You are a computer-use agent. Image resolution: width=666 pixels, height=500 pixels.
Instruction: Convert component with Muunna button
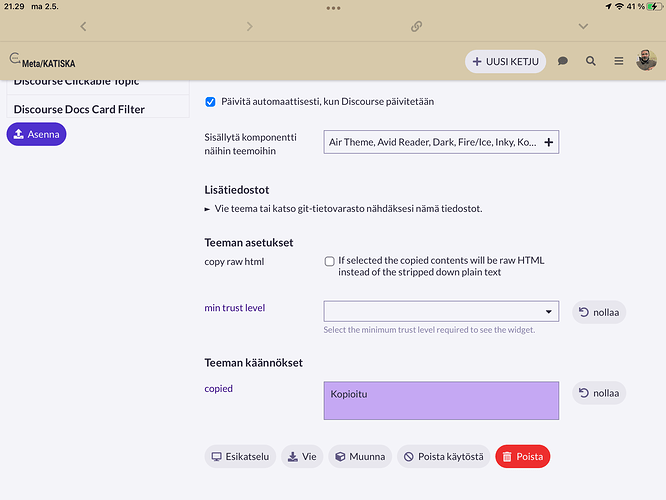pyautogui.click(x=360, y=457)
